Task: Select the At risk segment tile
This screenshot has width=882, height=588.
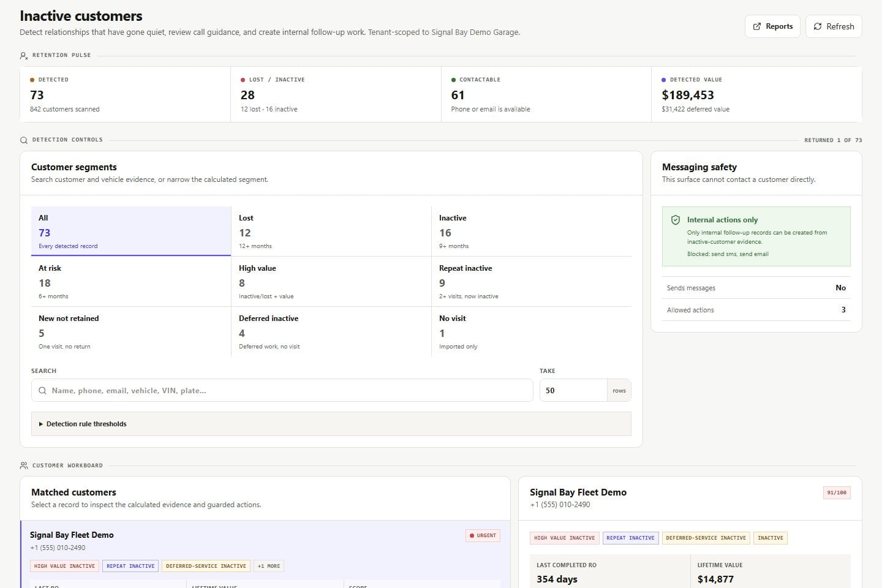Action: [131, 281]
